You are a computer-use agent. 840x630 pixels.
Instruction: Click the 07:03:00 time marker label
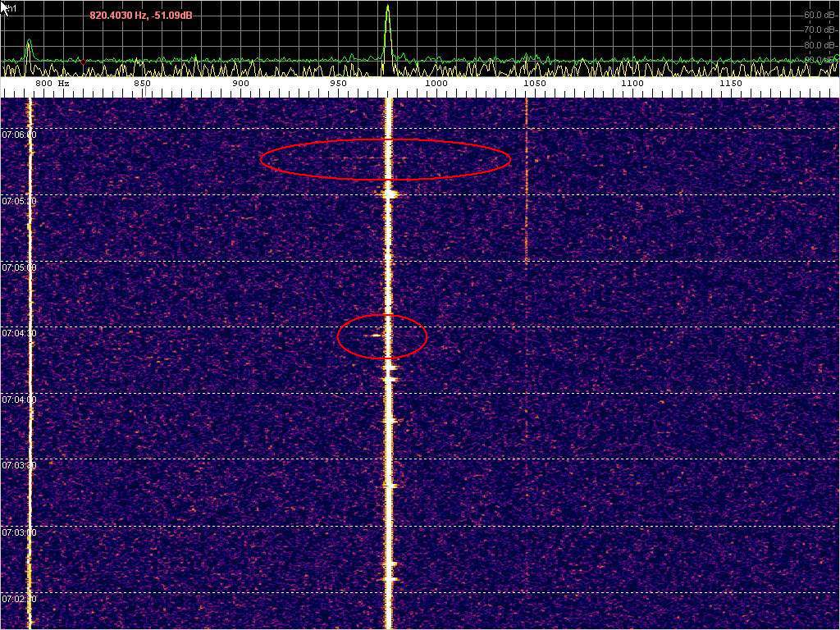[x=18, y=532]
